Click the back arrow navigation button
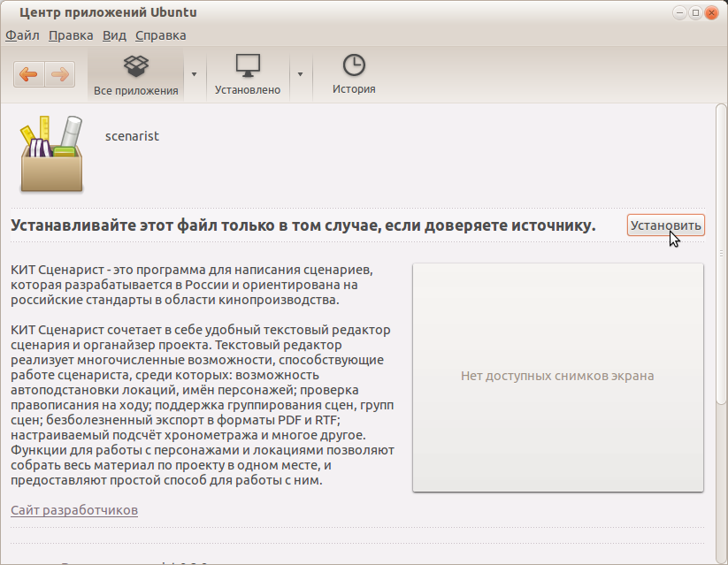This screenshot has height=565, width=728. tap(29, 74)
